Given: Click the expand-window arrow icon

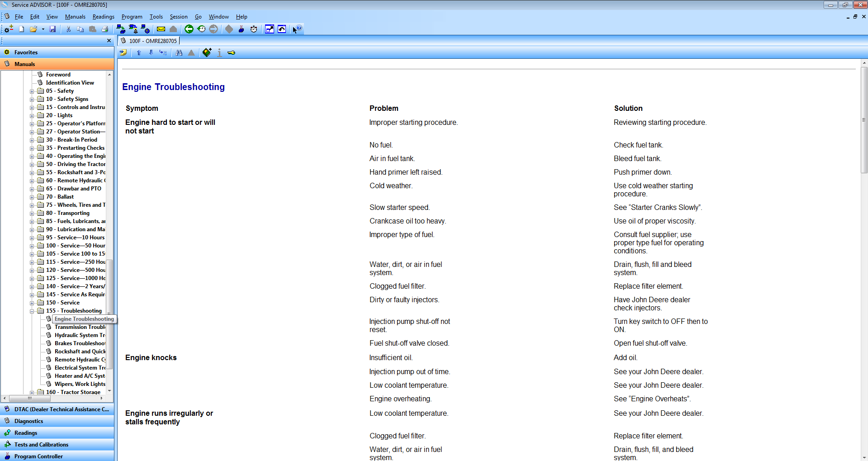Looking at the screenshot, I should [x=270, y=29].
